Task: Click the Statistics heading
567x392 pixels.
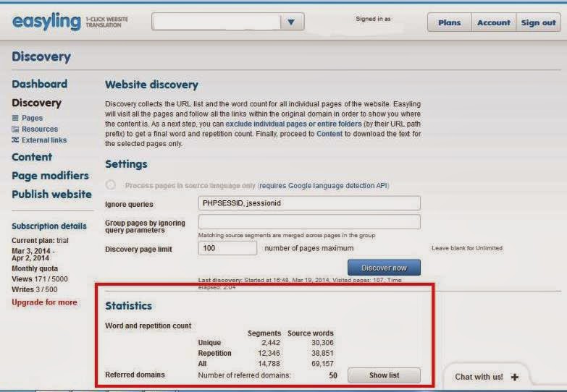Action: [128, 306]
